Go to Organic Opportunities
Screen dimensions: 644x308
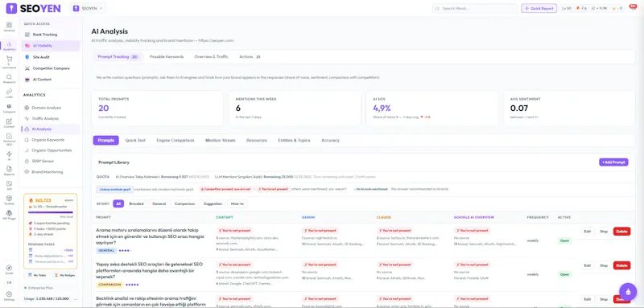[x=51, y=150]
